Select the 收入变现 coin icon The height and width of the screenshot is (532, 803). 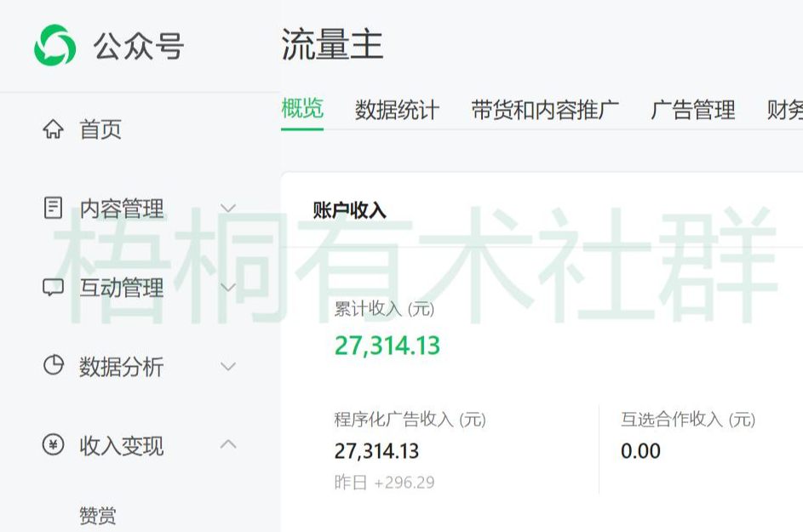(x=54, y=445)
